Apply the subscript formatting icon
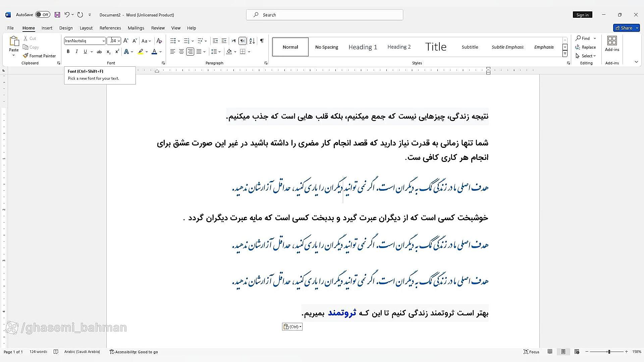The width and height of the screenshot is (644, 362). click(108, 52)
